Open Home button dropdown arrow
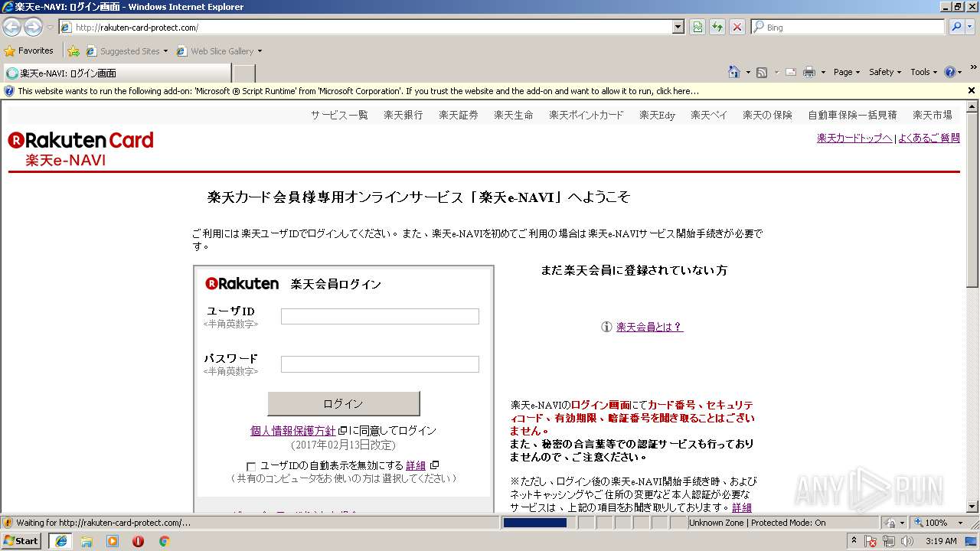The height and width of the screenshot is (551, 980). pyautogui.click(x=748, y=72)
